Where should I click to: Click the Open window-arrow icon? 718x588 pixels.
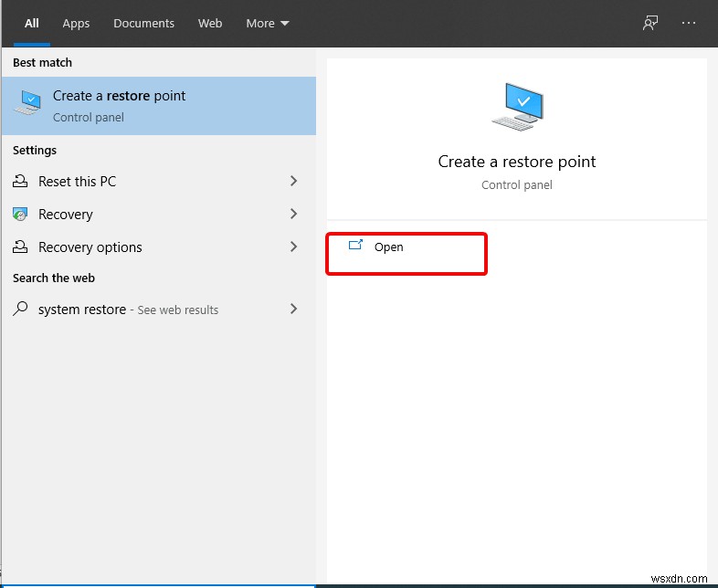click(x=355, y=246)
